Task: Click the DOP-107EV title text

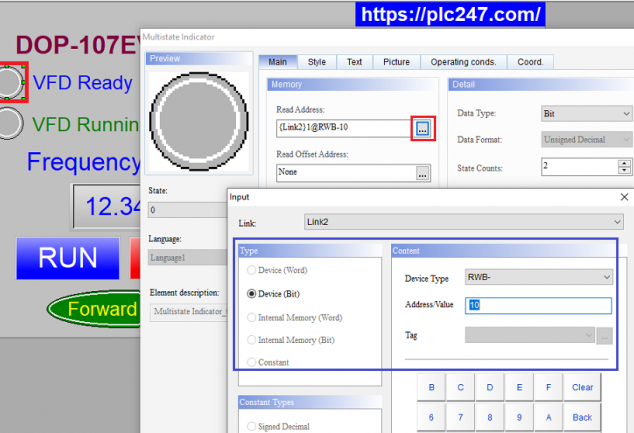Action: point(78,44)
